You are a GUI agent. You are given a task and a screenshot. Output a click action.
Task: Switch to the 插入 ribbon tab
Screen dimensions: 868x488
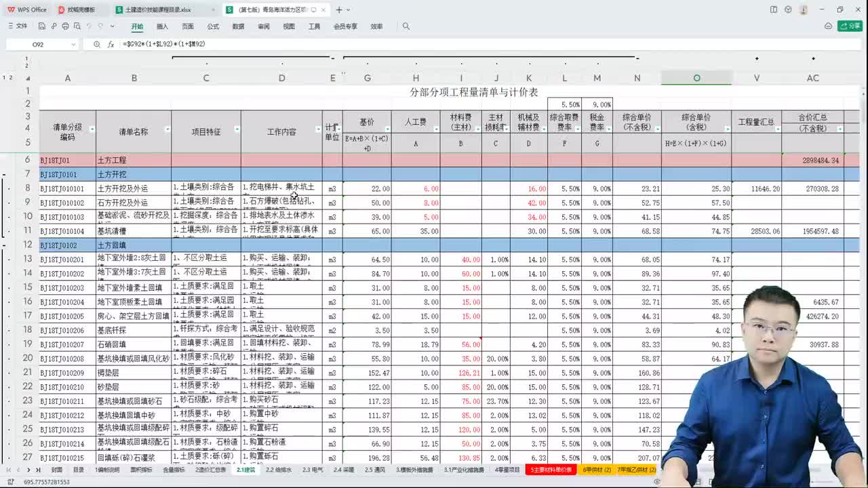tap(162, 26)
